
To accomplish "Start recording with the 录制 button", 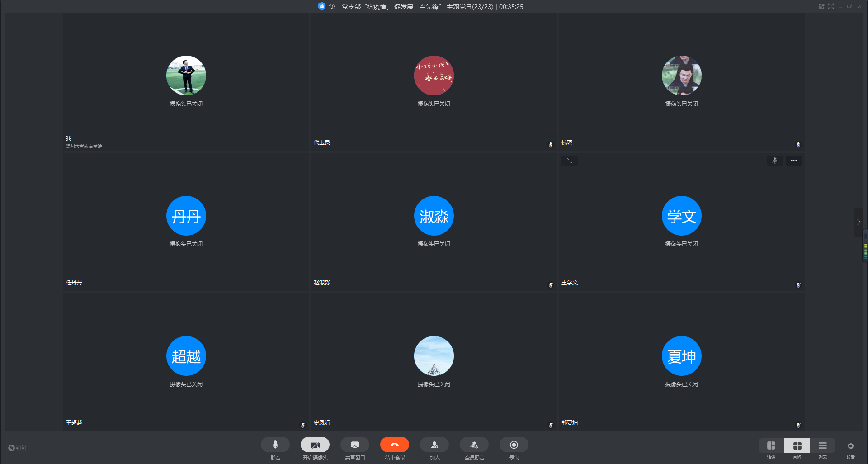I will pyautogui.click(x=514, y=445).
